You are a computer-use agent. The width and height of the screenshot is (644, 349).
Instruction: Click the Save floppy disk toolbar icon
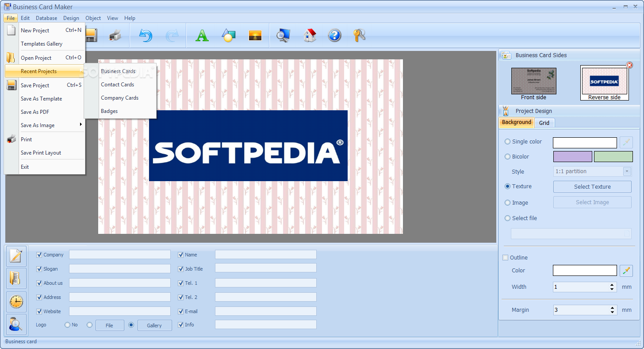pyautogui.click(x=91, y=35)
